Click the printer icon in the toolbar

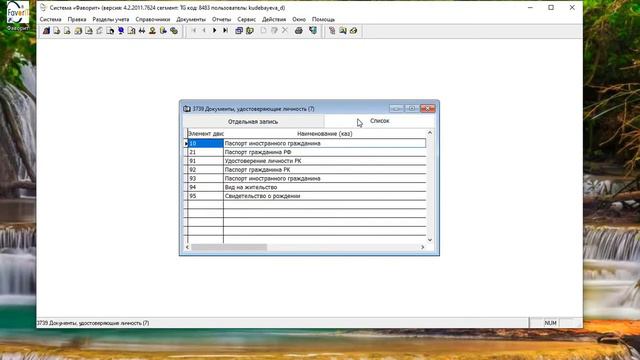point(299,31)
